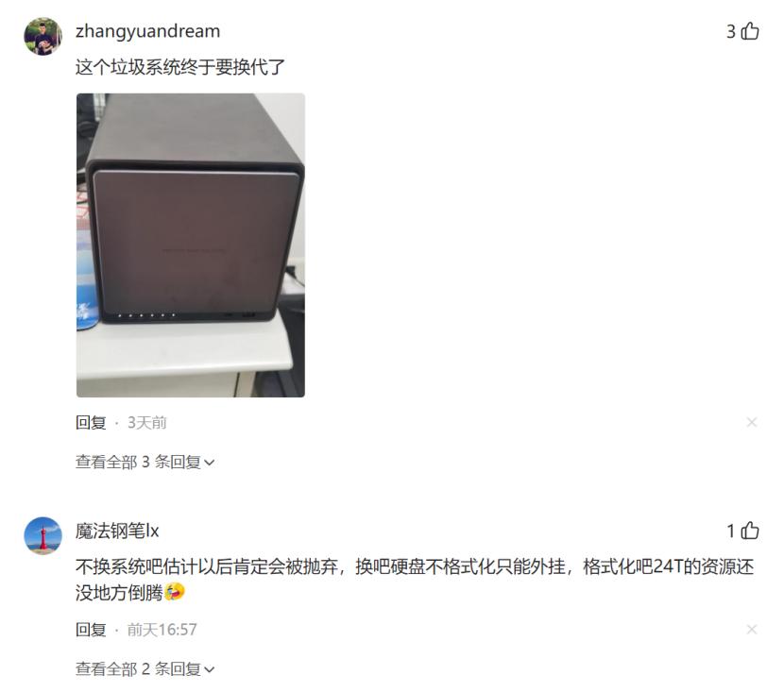Viewport: 784px width, 692px height.
Task: Expand all 2 replies under second comment
Action: click(x=145, y=668)
